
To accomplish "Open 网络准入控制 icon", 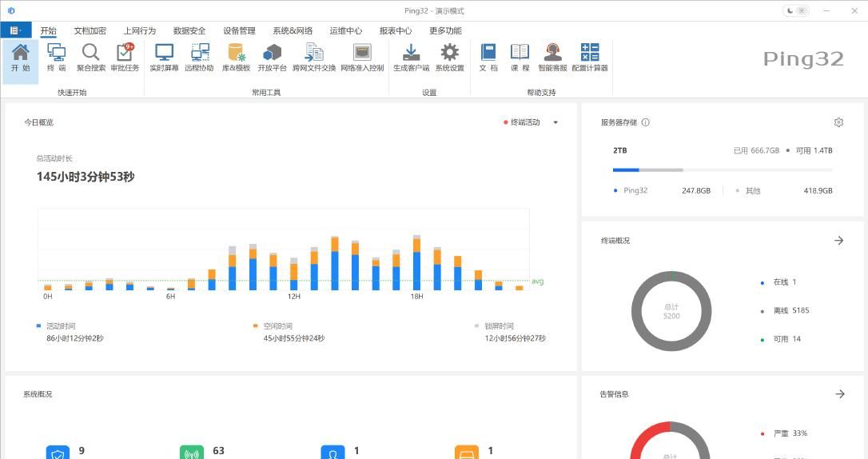I will tap(362, 58).
